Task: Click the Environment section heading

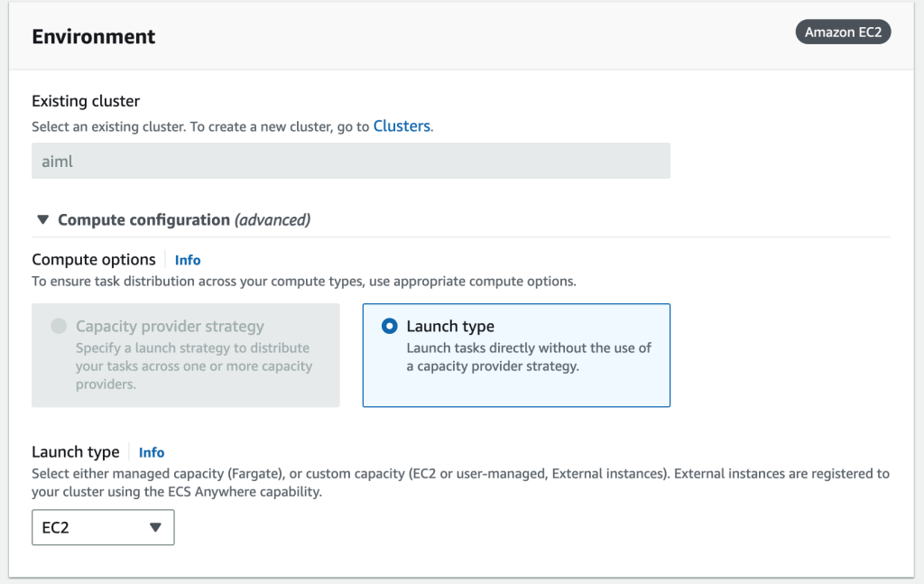Action: (x=94, y=37)
